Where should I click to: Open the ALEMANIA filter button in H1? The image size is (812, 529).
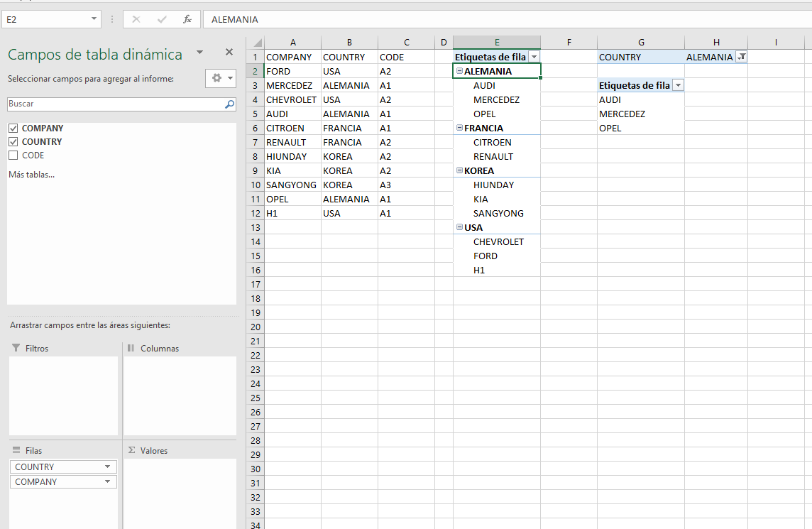click(742, 57)
